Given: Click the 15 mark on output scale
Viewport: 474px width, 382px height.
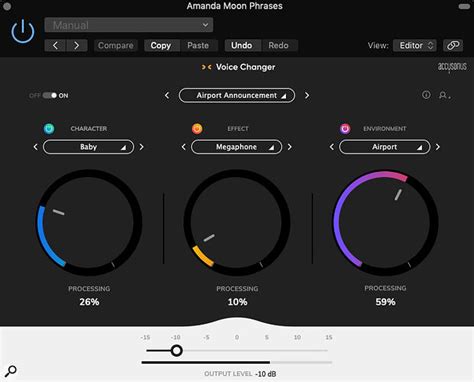Looking at the screenshot, I should (329, 337).
